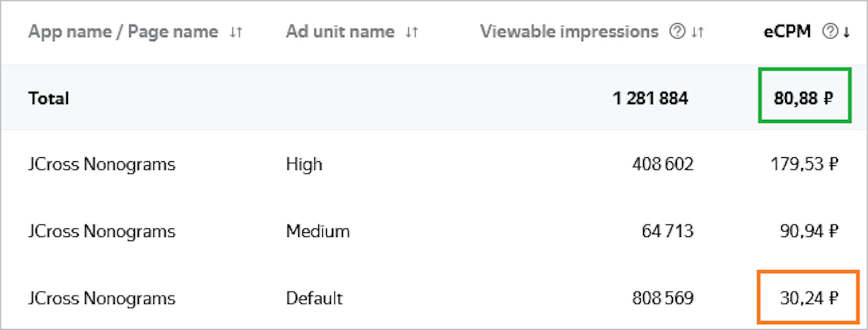Click the High eCPM value 179,53 ₽
Screen dimensions: 868x330
[x=804, y=164]
